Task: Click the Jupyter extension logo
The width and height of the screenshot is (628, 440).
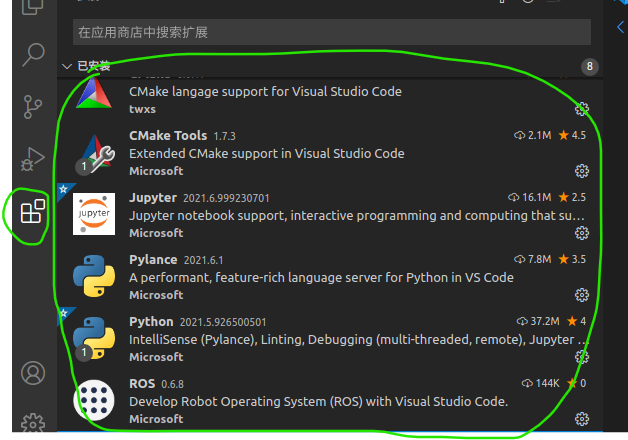Action: click(94, 214)
